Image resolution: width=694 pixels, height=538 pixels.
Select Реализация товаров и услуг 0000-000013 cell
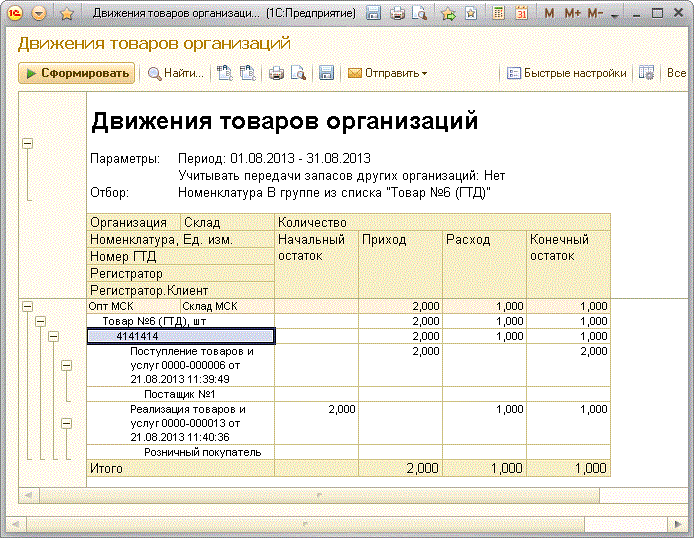[181, 423]
